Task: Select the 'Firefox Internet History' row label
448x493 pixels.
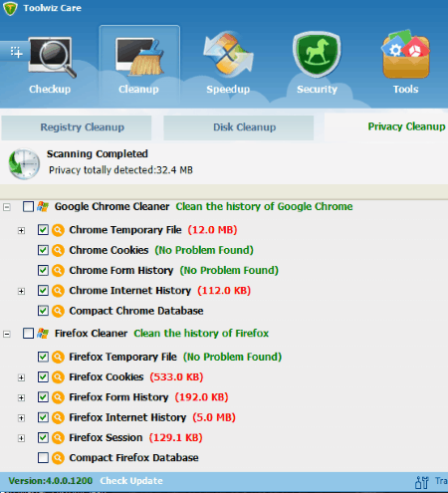Action: click(x=127, y=417)
